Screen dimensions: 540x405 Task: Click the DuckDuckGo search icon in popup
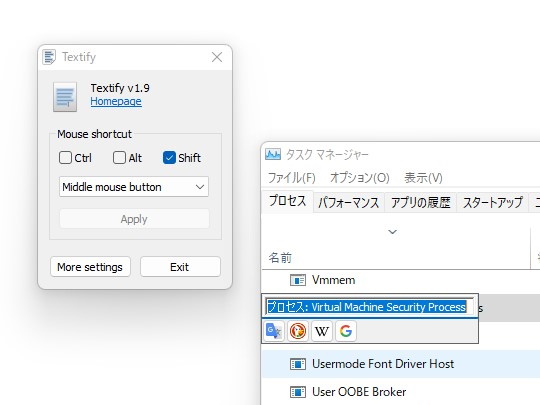298,331
